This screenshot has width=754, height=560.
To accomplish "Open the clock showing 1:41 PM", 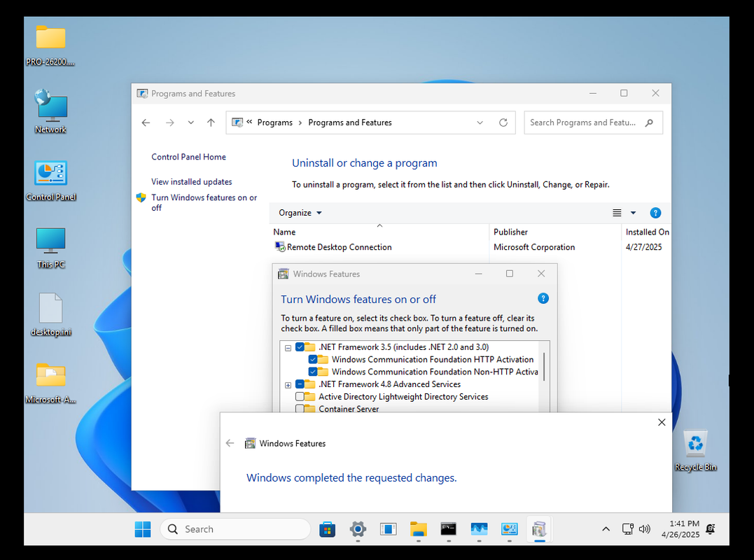I will pos(680,529).
